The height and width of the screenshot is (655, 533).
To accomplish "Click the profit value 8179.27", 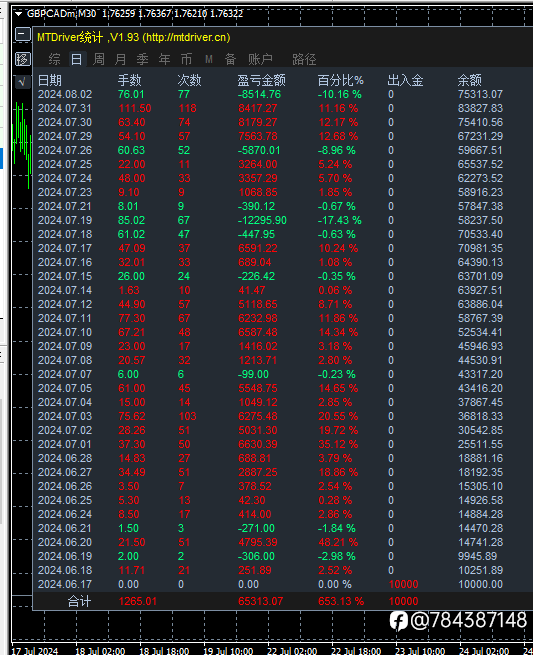I will (258, 122).
